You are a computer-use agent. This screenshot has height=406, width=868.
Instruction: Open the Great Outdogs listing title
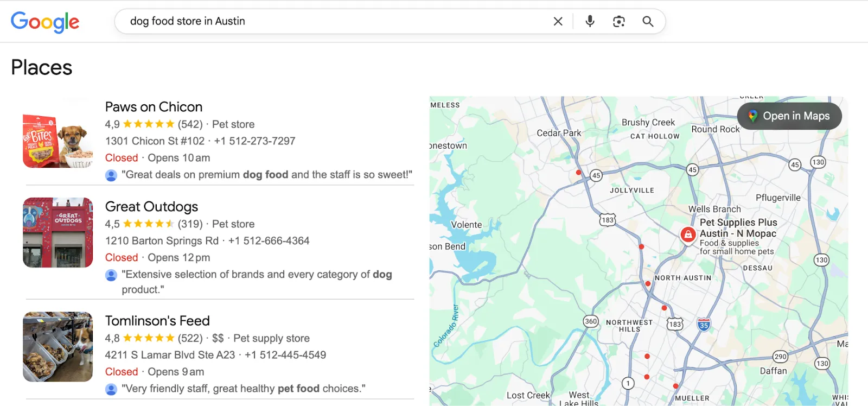coord(151,207)
